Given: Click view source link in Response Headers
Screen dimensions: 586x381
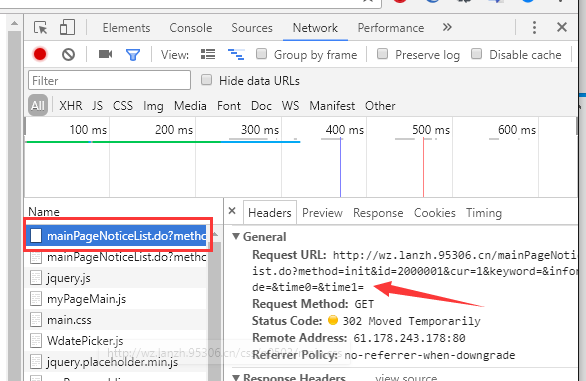Looking at the screenshot, I should click(x=406, y=377).
